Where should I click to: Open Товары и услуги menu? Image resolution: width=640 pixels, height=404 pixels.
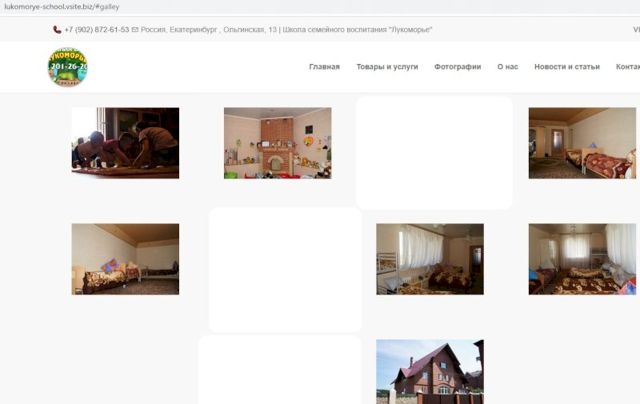(387, 67)
